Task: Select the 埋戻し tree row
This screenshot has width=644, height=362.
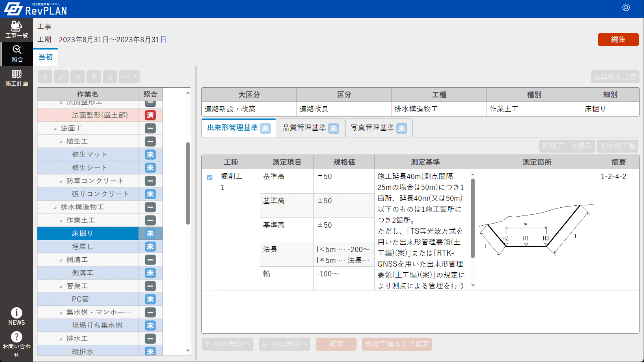Action: pos(100,247)
